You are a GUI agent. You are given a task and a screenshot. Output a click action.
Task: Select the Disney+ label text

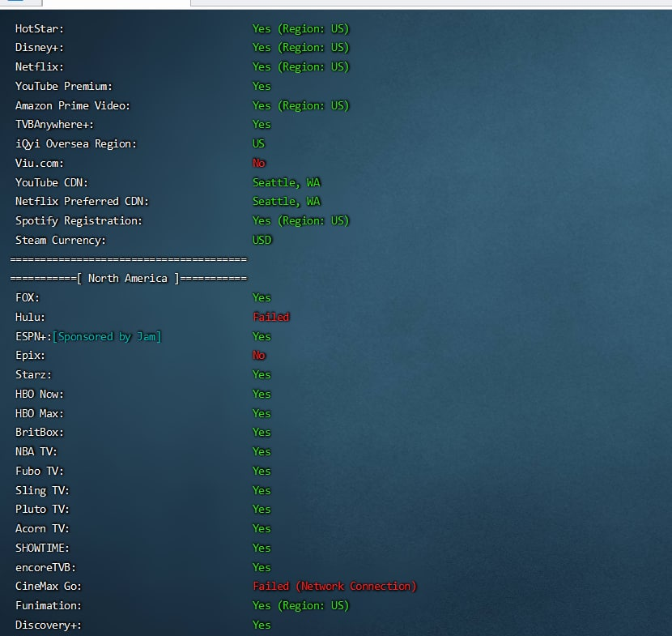point(40,48)
